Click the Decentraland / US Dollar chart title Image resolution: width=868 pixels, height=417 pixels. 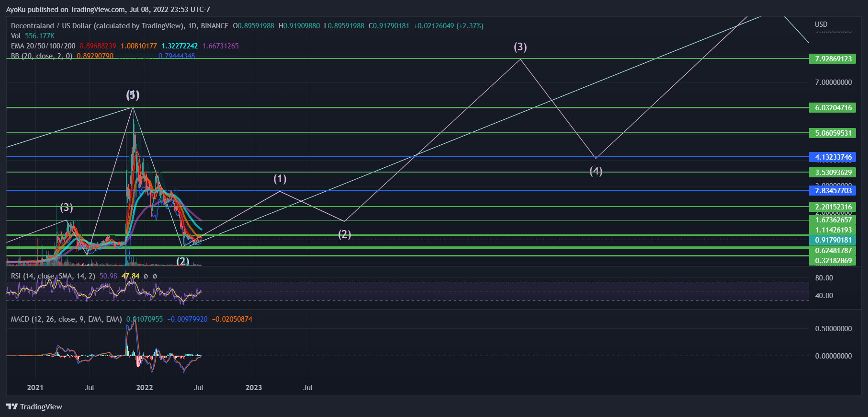point(120,26)
